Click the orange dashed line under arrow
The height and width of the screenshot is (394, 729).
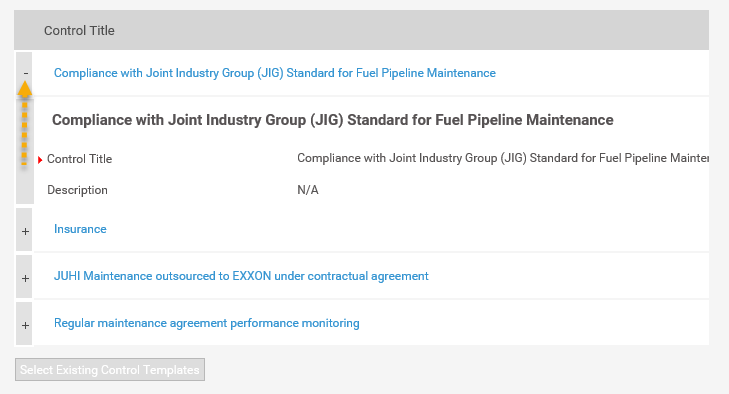point(24,133)
